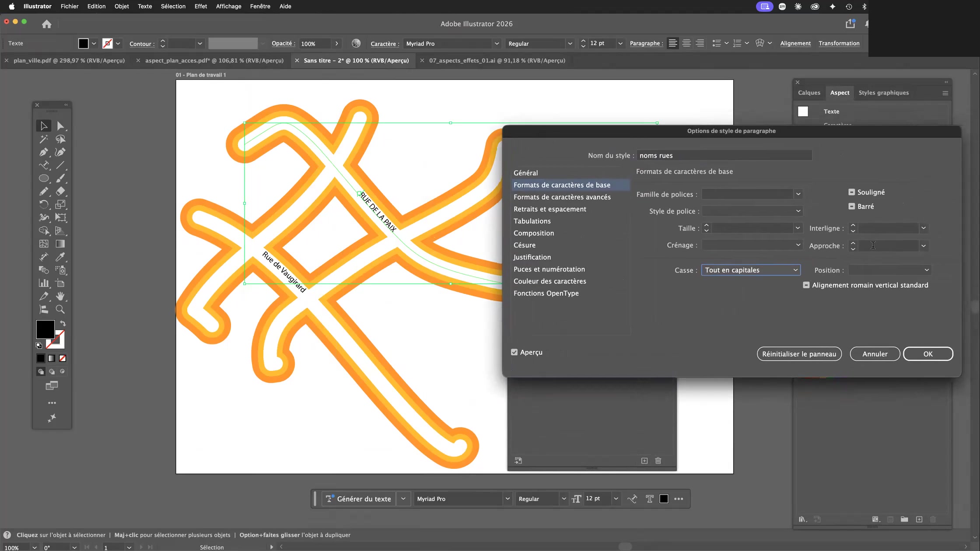The height and width of the screenshot is (551, 980).
Task: Select the Direct Selection tool
Action: tap(60, 126)
